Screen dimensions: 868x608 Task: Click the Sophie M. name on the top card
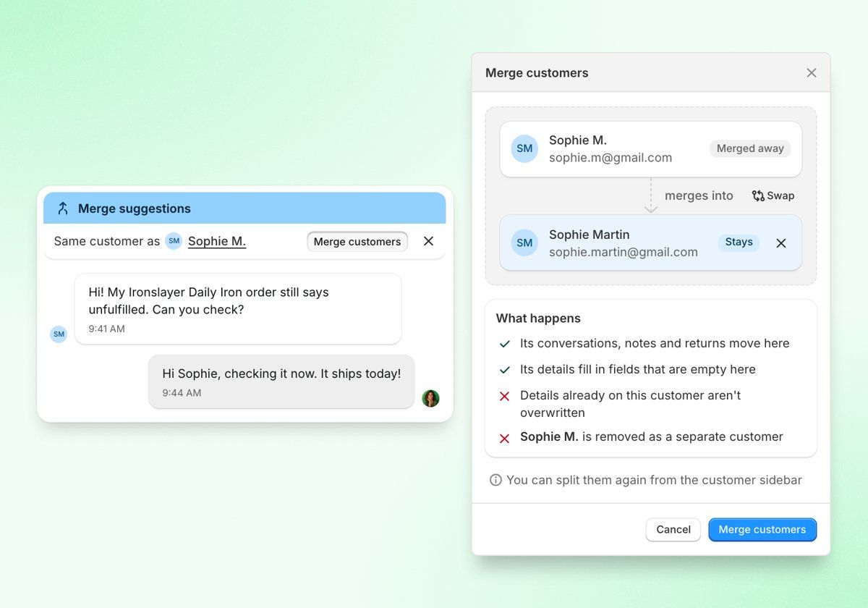(578, 140)
